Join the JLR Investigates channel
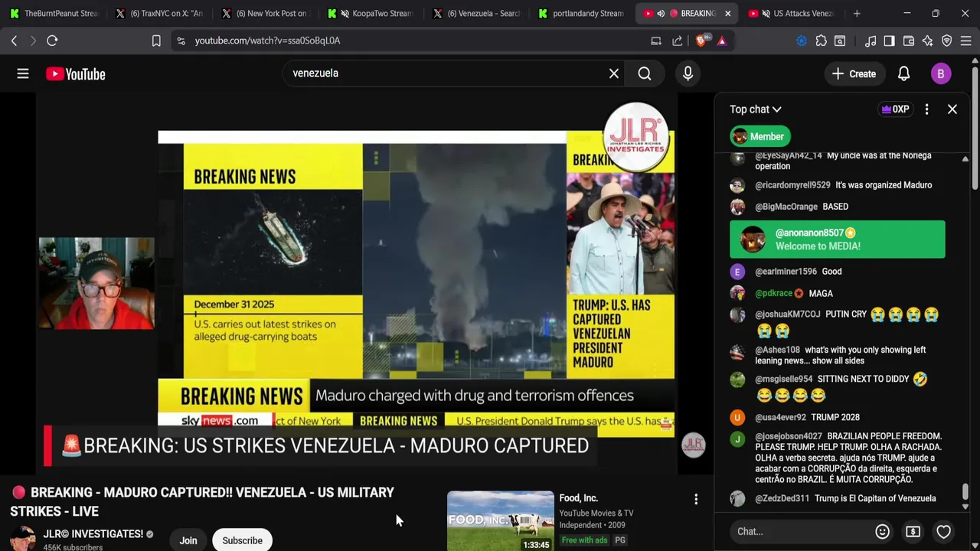 188,540
